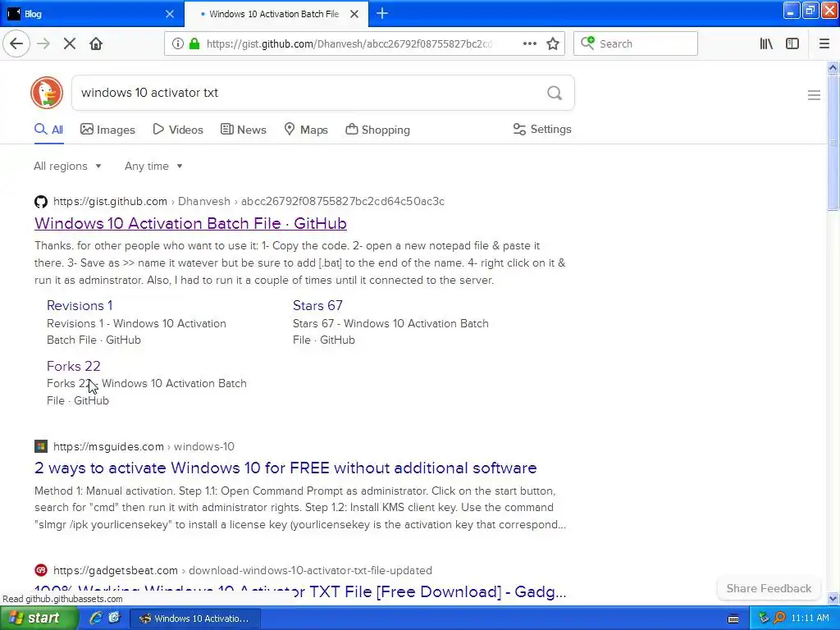This screenshot has height=630, width=840.
Task: Switch to Shopping results
Action: (377, 130)
